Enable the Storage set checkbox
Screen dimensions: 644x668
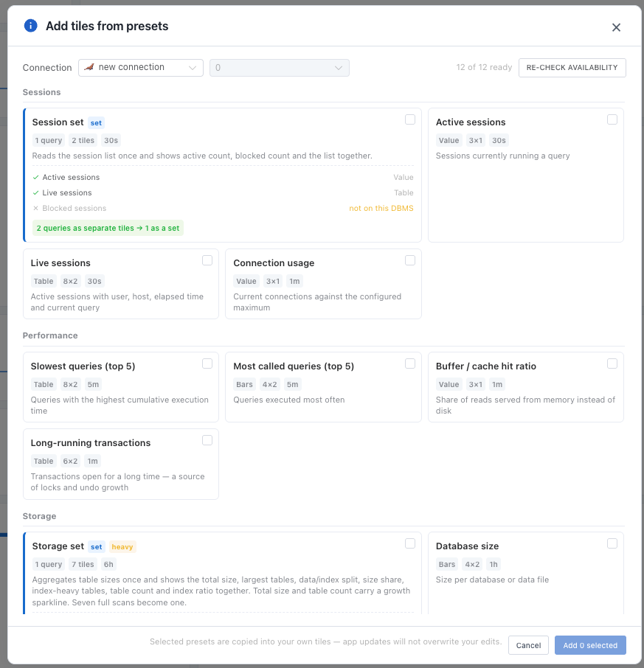(x=410, y=543)
